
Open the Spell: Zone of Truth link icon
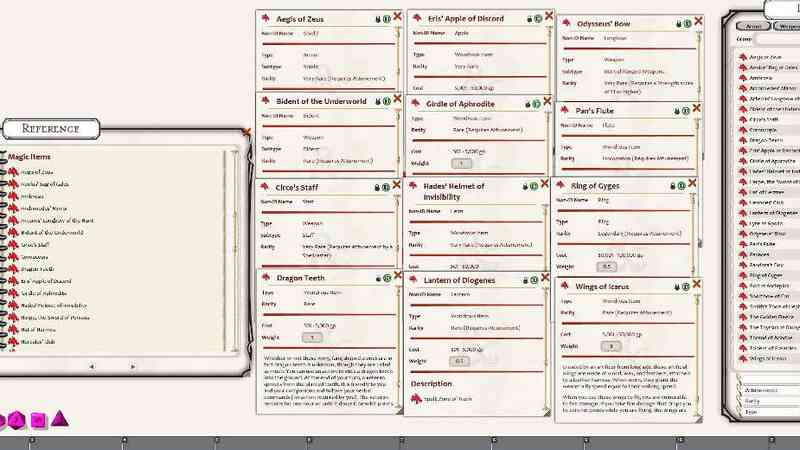tap(415, 400)
